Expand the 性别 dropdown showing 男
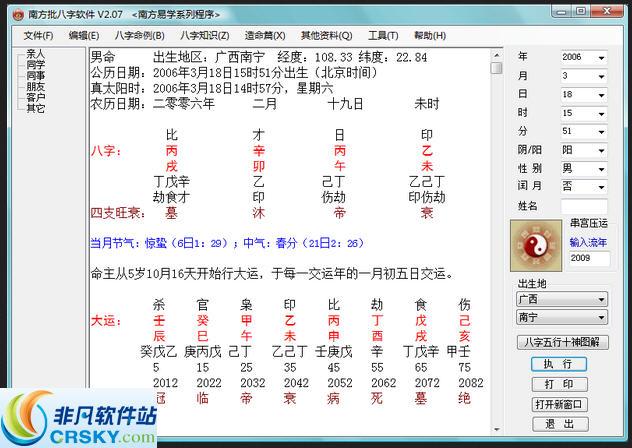Image resolution: width=632 pixels, height=448 pixels. (601, 169)
